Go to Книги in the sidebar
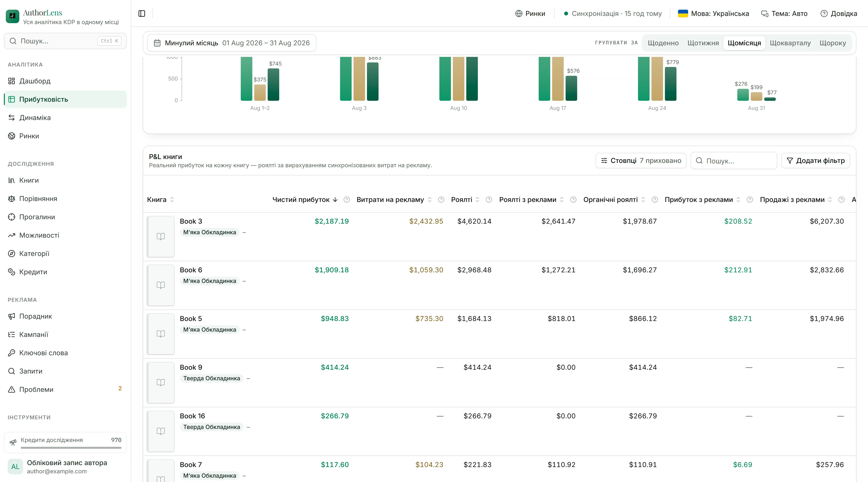The height and width of the screenshot is (482, 868). click(x=65, y=180)
